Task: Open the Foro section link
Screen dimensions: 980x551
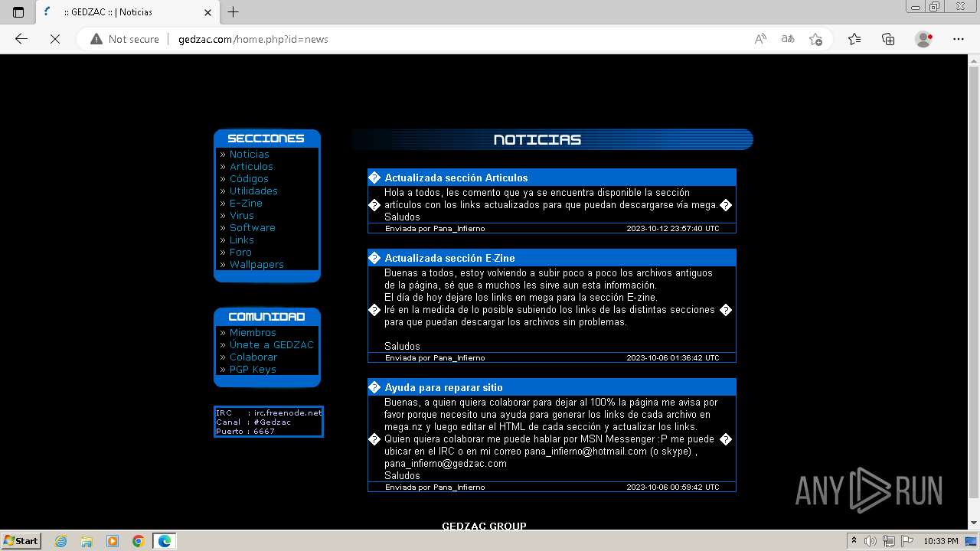Action: 240,252
